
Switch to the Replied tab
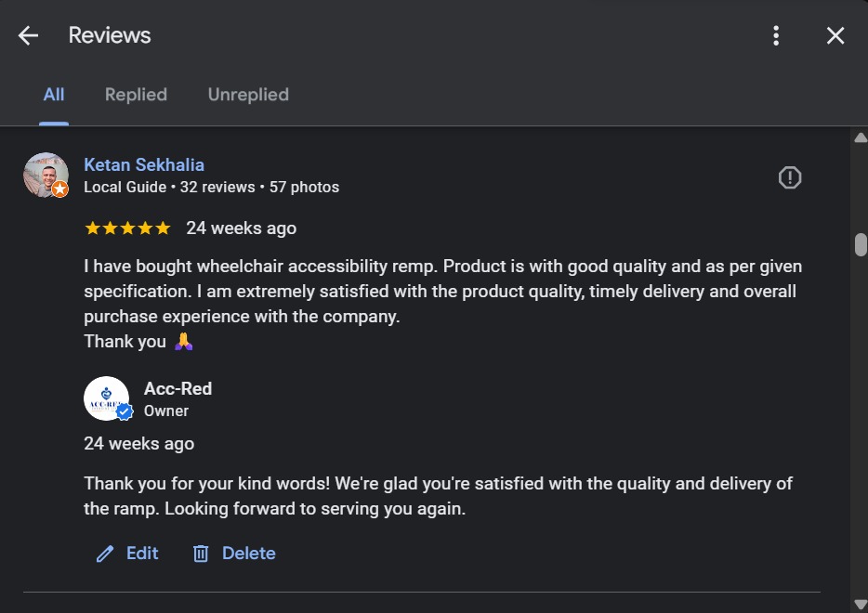click(x=136, y=95)
